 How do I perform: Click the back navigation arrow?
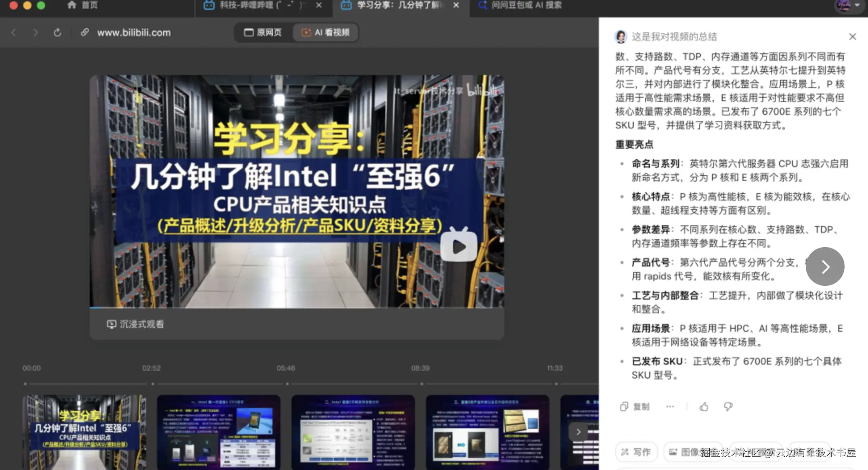pyautogui.click(x=14, y=32)
